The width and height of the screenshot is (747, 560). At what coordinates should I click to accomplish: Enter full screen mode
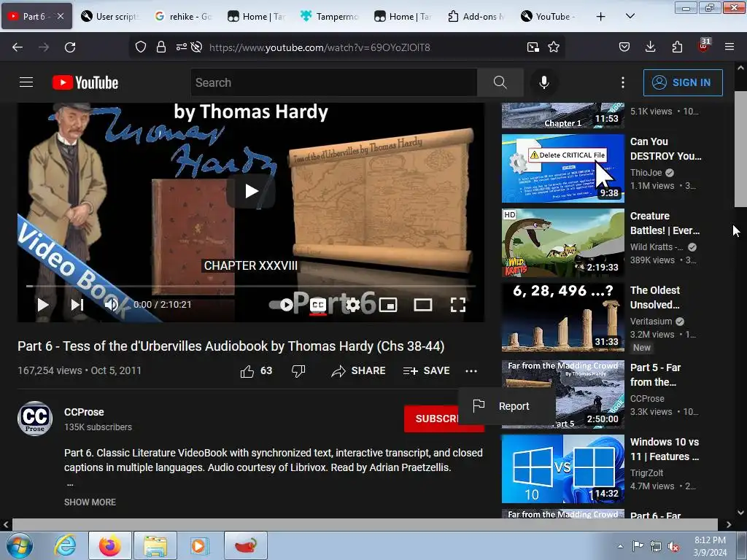point(458,305)
